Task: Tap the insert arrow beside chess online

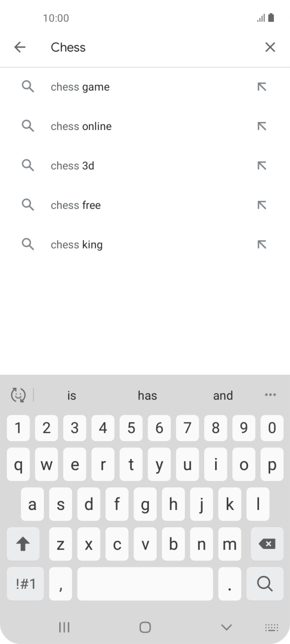Action: point(261,126)
